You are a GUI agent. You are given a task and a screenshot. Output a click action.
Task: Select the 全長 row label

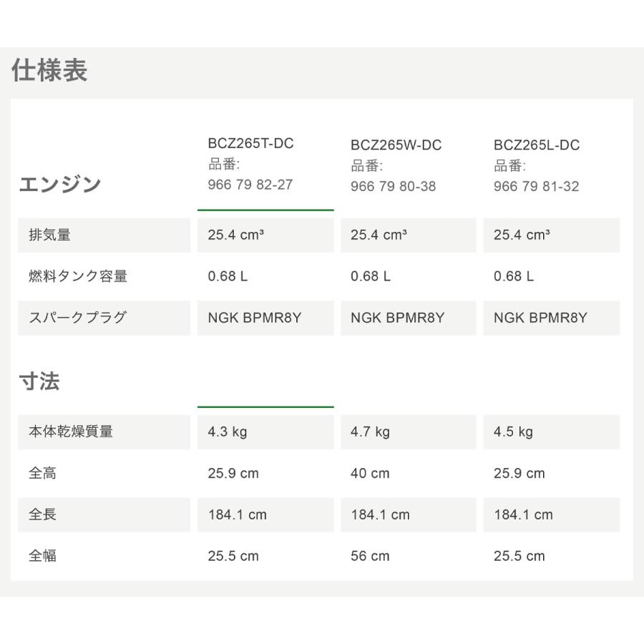coord(42,514)
